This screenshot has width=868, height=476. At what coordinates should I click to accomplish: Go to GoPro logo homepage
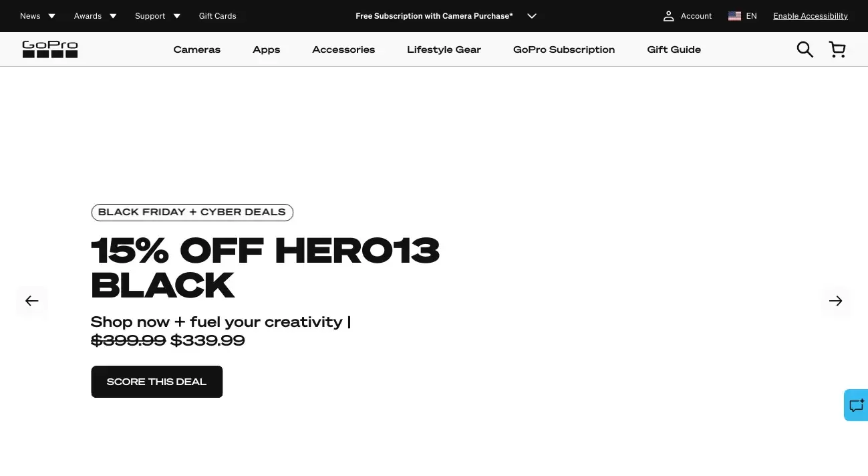click(x=50, y=49)
